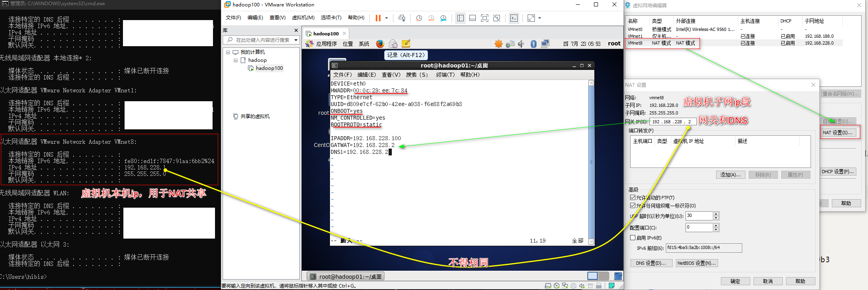Click the unity mode toolbar icon
This screenshot has width=868, height=290.
497,18
